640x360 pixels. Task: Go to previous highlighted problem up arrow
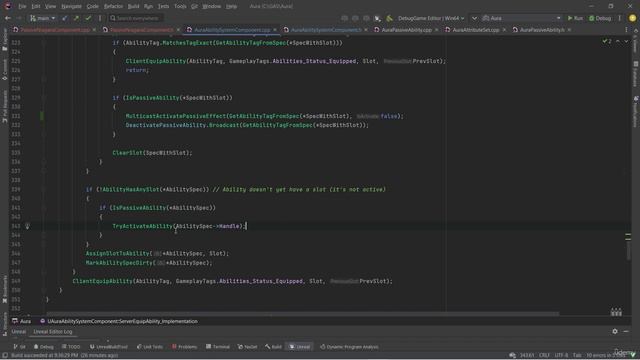pos(618,42)
